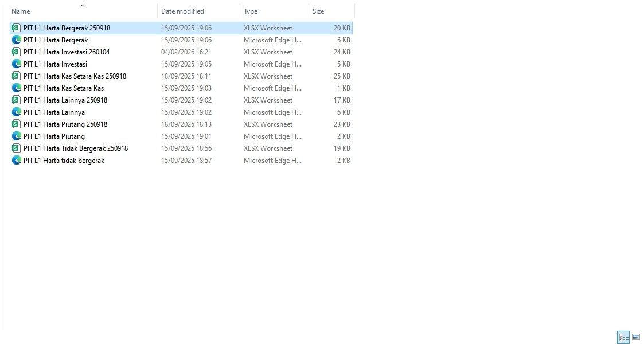This screenshot has width=644, height=344.
Task: Switch to Details view layout
Action: pos(623,337)
